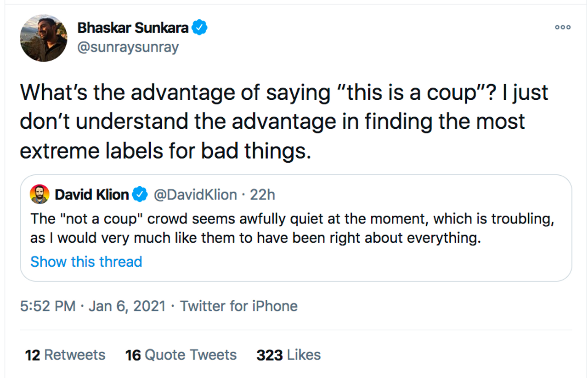Click the 22h timestamp on quoted tweet
The image size is (588, 378).
click(262, 195)
